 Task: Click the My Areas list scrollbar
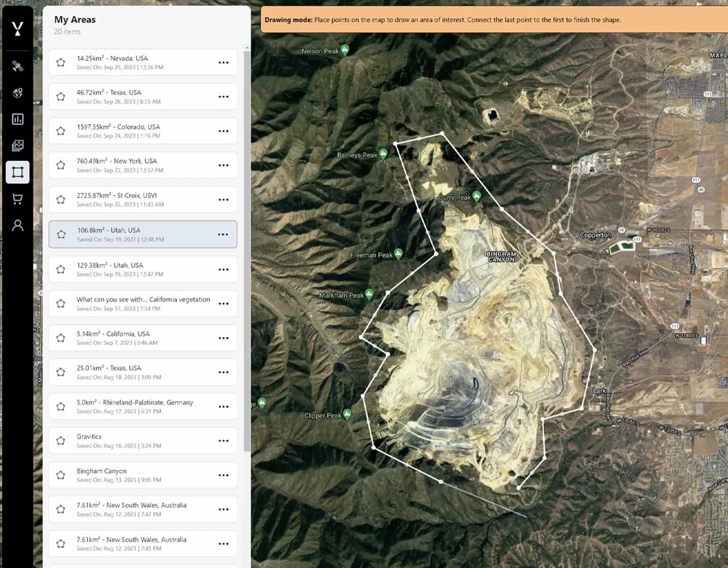(x=247, y=246)
